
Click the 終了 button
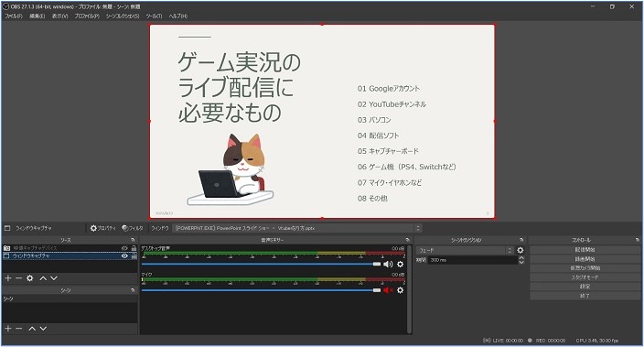585,296
